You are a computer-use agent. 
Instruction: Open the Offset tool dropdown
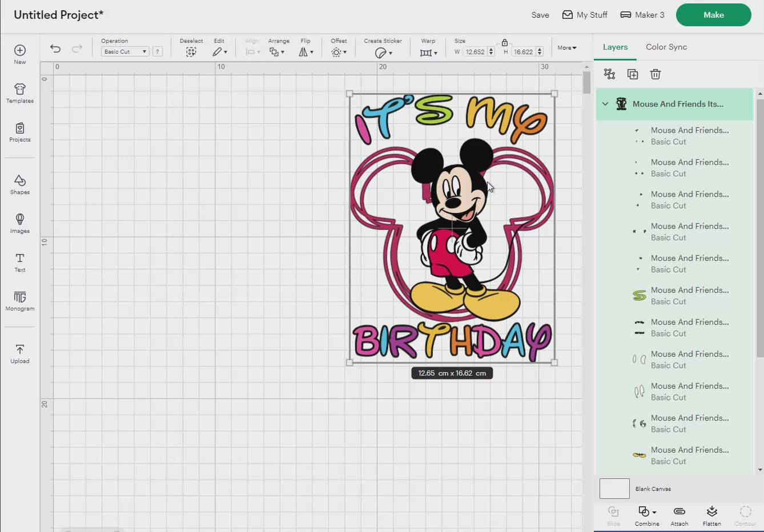pos(339,52)
